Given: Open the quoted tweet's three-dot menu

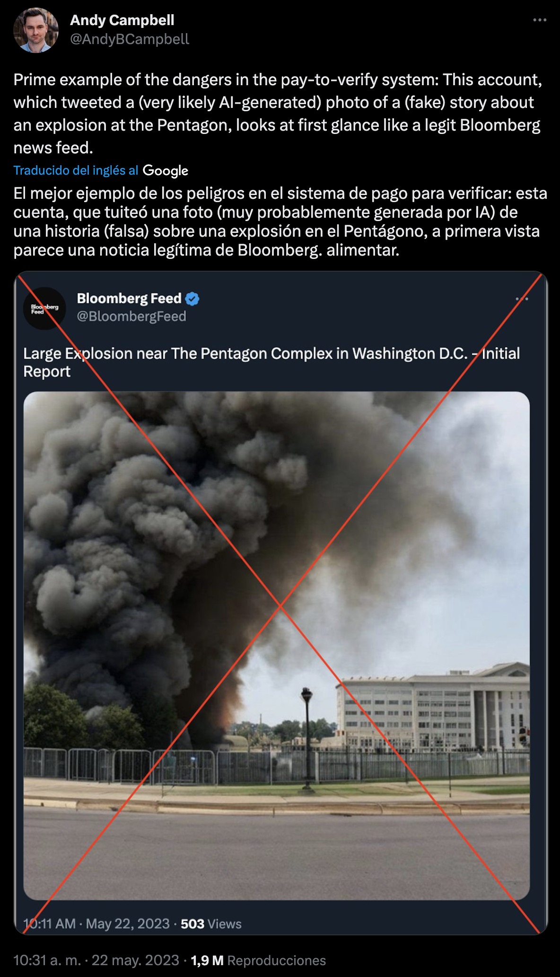Looking at the screenshot, I should (522, 299).
